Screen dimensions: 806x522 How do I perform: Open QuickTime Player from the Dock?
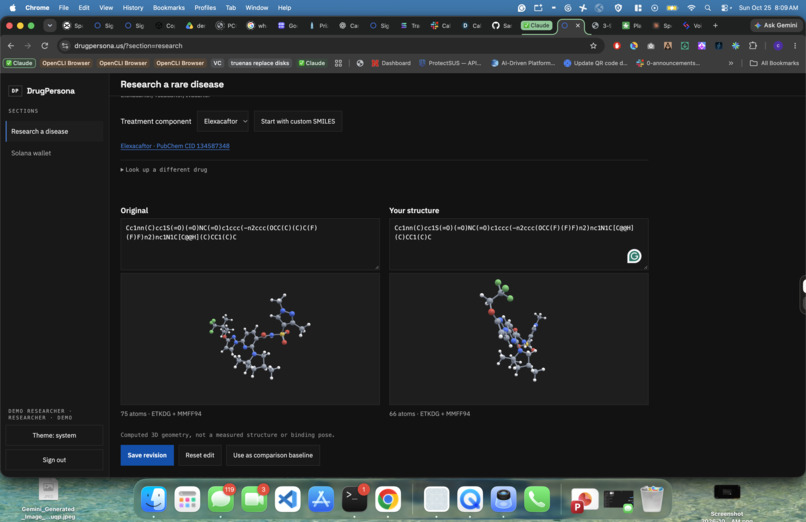[x=470, y=499]
